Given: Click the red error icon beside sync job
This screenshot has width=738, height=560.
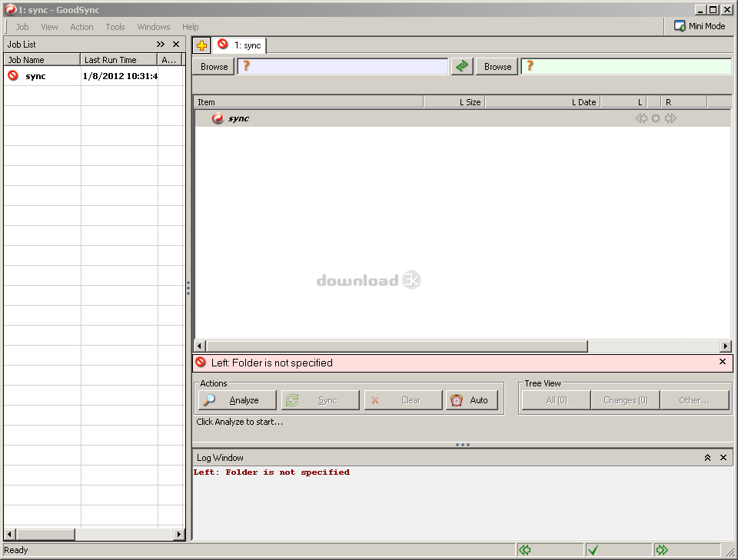Looking at the screenshot, I should pos(13,76).
